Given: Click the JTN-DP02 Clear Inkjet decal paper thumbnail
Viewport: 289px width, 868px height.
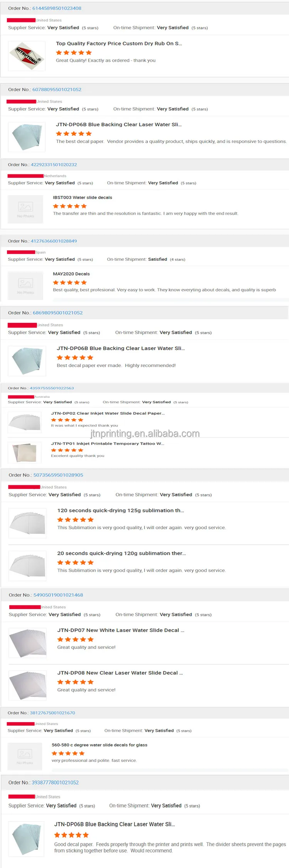Looking at the screenshot, I should tap(25, 421).
